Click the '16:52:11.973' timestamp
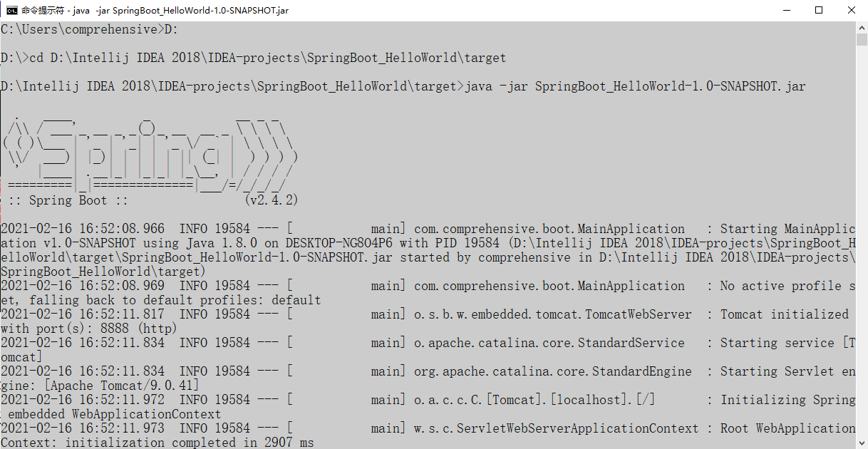The width and height of the screenshot is (868, 449). coord(122,428)
